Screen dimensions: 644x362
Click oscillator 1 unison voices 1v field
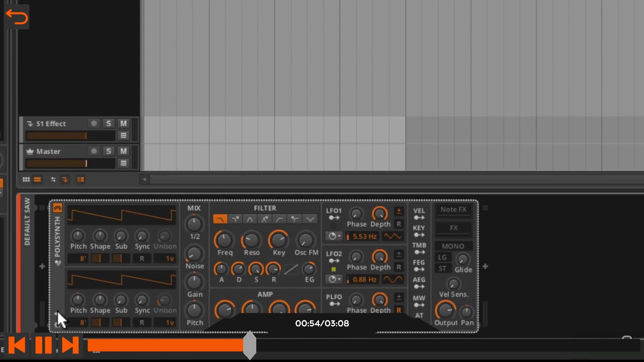click(165, 258)
